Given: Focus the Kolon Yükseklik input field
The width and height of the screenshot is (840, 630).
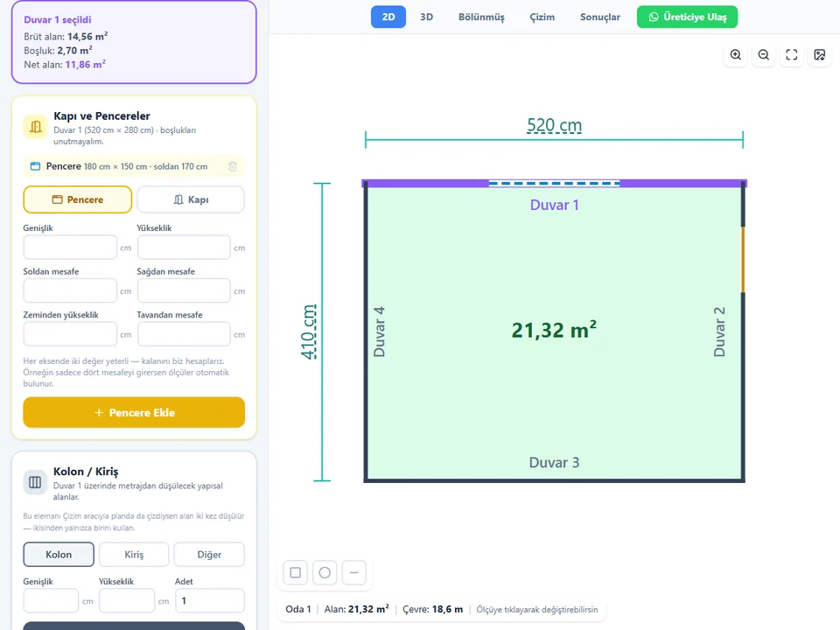Looking at the screenshot, I should pos(127,600).
